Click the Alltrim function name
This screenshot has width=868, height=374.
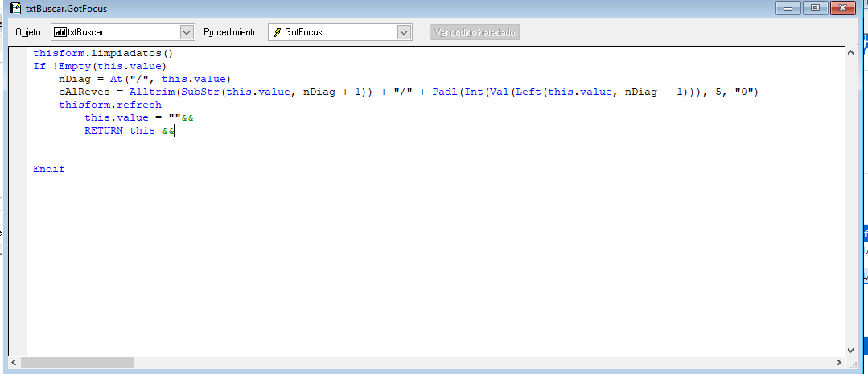(x=152, y=92)
